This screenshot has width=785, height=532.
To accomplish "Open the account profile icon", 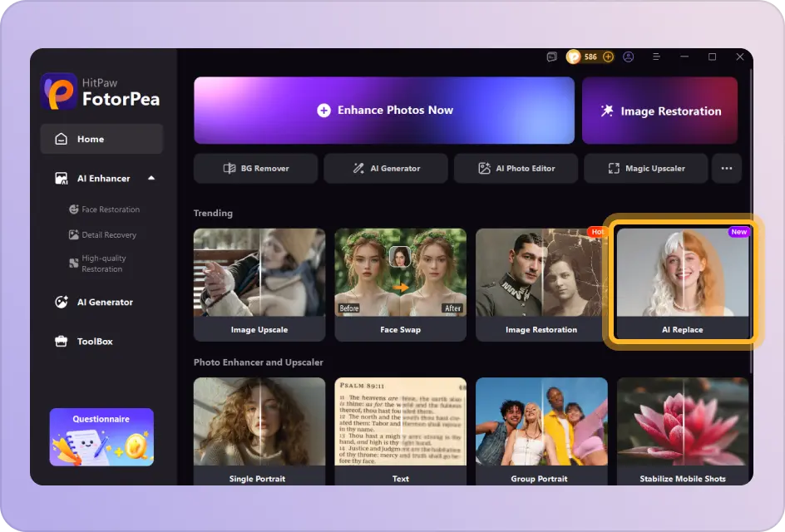I will [629, 57].
